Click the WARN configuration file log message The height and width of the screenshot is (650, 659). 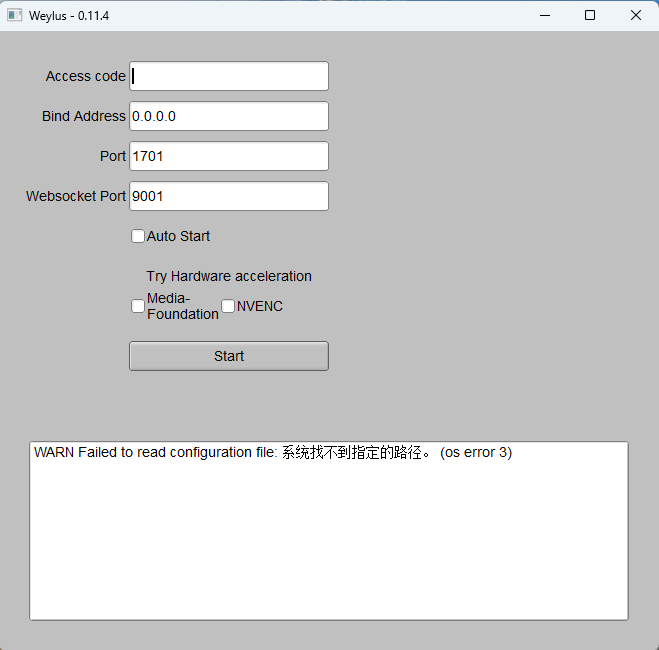coord(273,453)
